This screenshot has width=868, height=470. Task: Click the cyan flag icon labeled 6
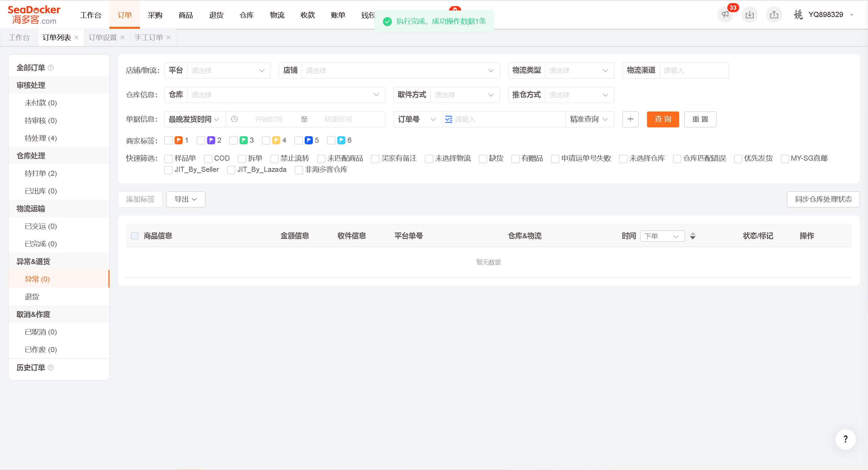[x=341, y=140]
